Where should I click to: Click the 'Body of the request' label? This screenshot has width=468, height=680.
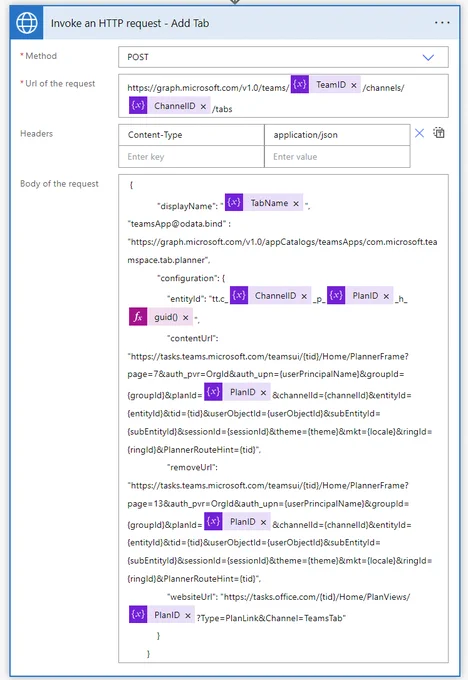pos(59,183)
